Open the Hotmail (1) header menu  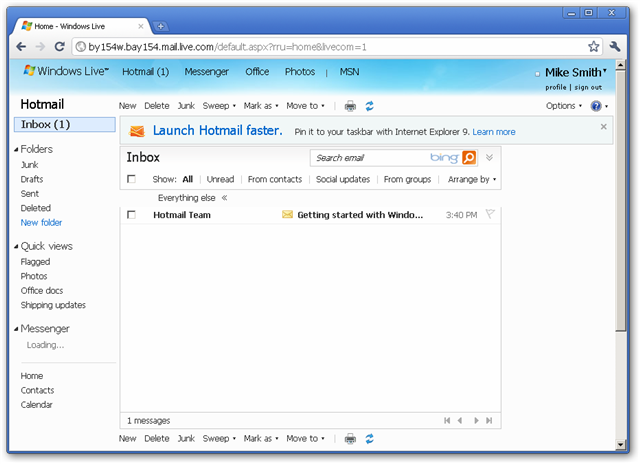pyautogui.click(x=145, y=72)
